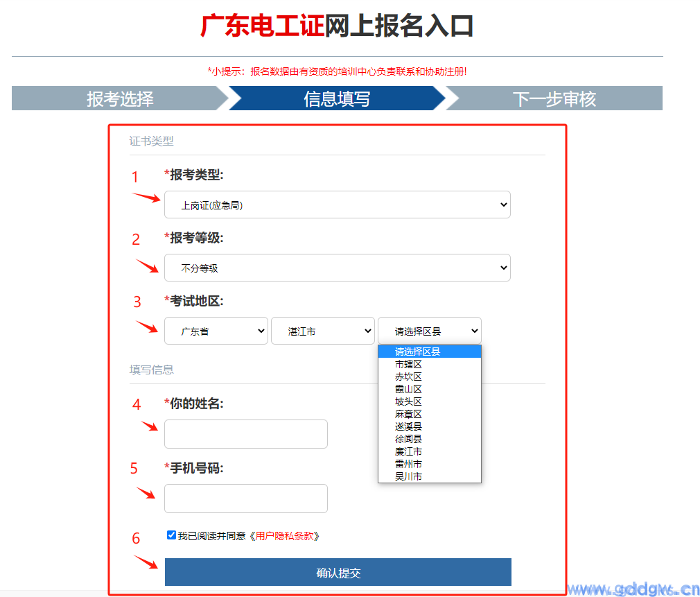Open the 报考类型 dropdown showing 上岗证(应急局)
The width and height of the screenshot is (700, 597).
[337, 205]
